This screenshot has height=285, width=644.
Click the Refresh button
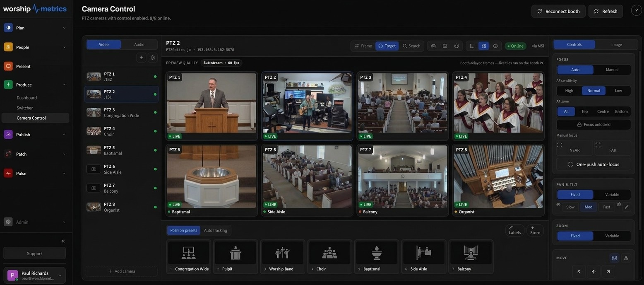606,11
